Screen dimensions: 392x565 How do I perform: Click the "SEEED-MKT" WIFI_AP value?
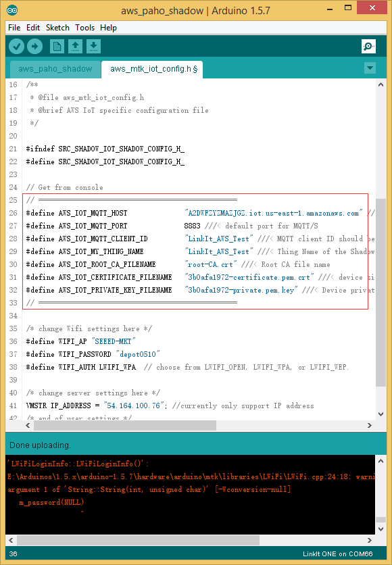(114, 341)
